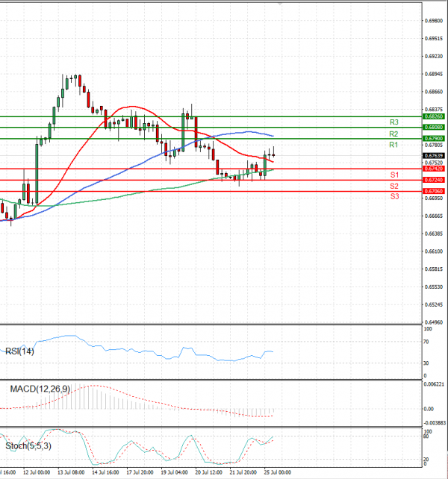The image size is (448, 479).
Task: Click the RSI(14) indicator label
Action: point(19,351)
